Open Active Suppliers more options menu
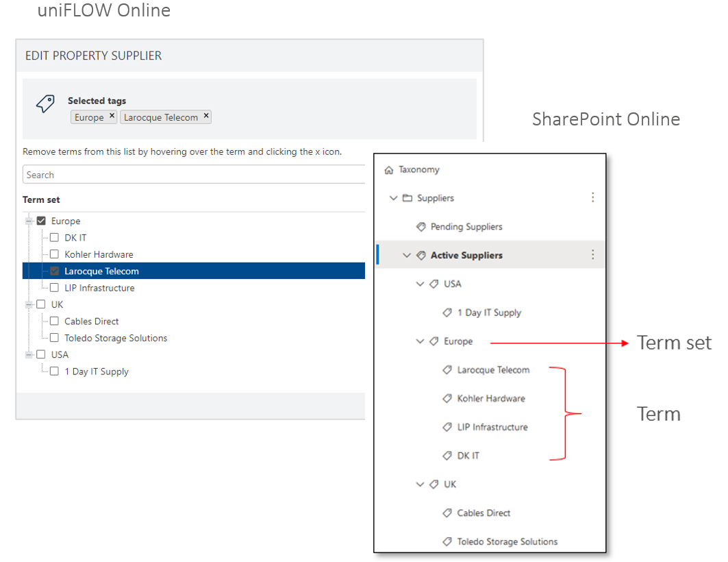 pyautogui.click(x=592, y=254)
